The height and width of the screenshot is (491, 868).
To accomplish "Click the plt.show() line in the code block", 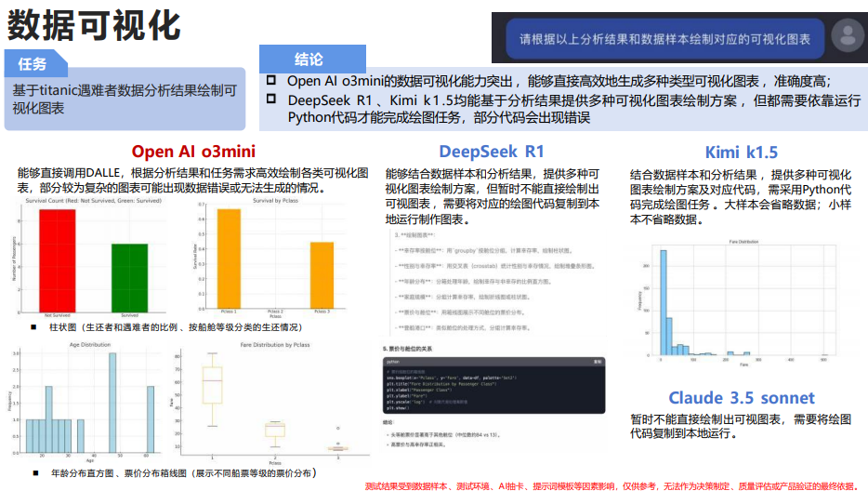I will (398, 408).
